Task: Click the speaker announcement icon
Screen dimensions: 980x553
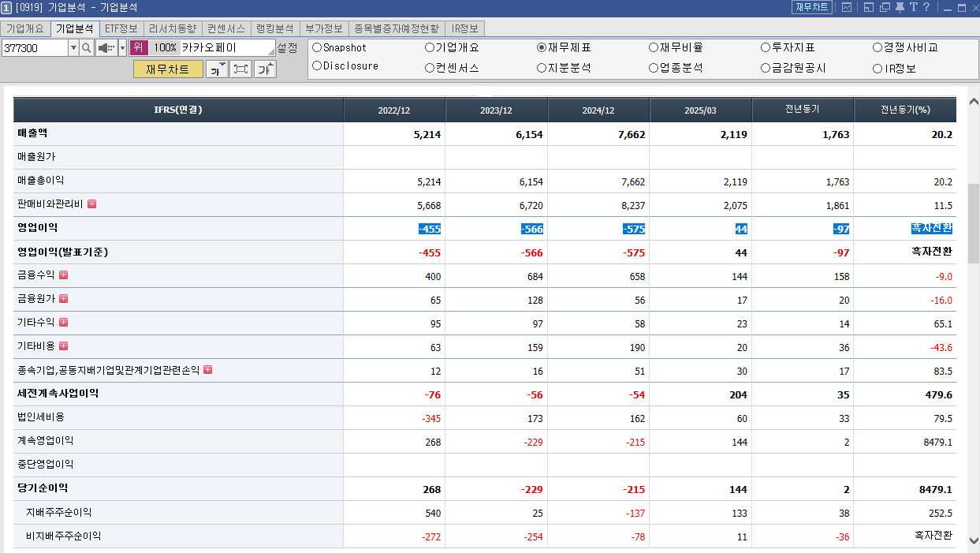Action: 106,48
